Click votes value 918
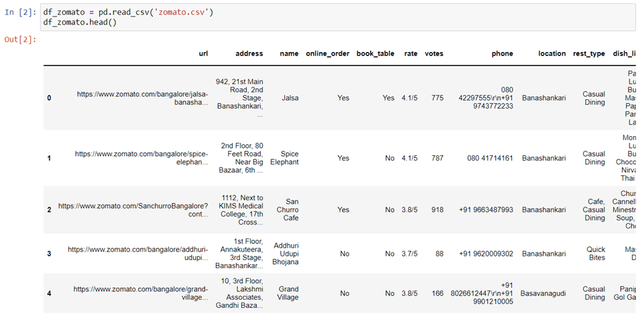 pos(437,210)
